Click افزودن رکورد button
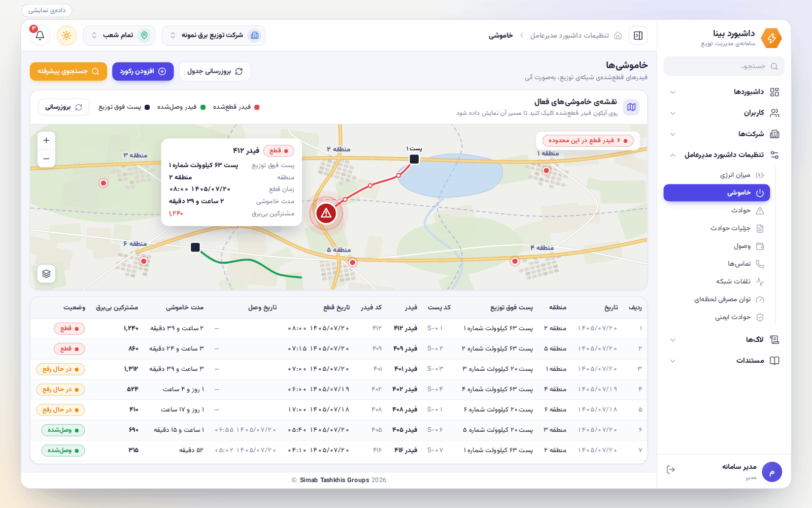This screenshot has width=812, height=508. pos(143,72)
